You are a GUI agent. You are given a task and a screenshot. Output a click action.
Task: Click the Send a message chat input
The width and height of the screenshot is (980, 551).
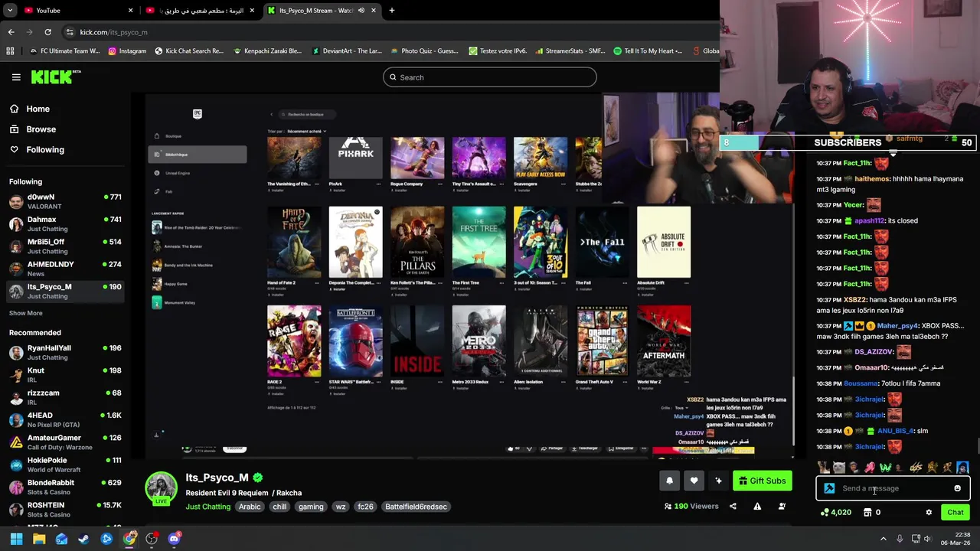[x=892, y=488]
